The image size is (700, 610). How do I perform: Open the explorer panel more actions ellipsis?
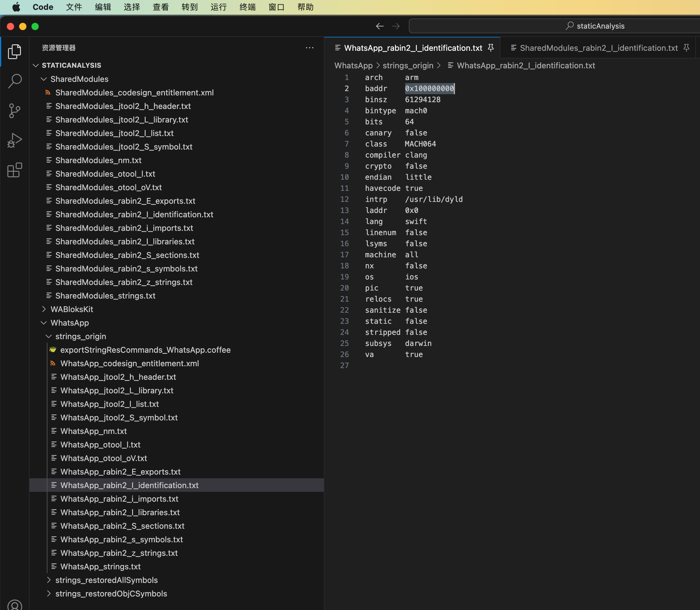tap(309, 48)
